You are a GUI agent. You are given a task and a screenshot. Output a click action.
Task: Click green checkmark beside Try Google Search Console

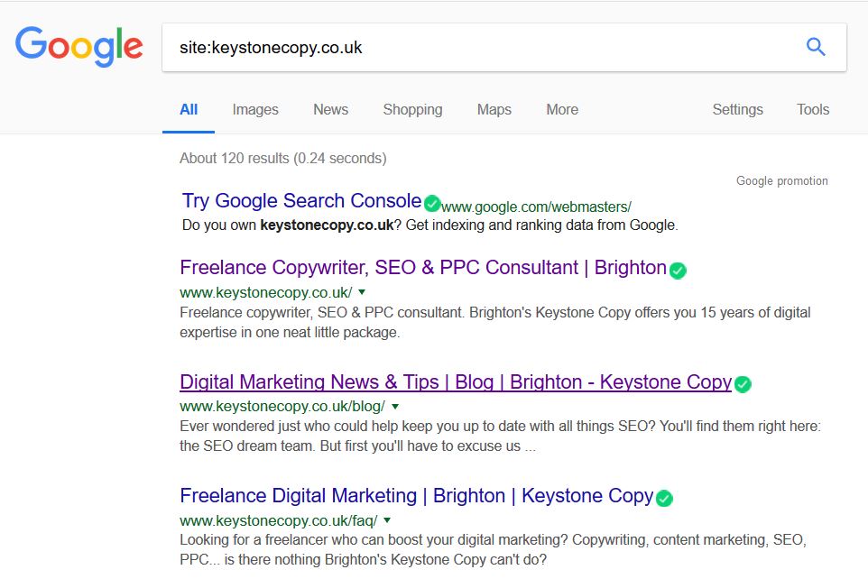[432, 203]
